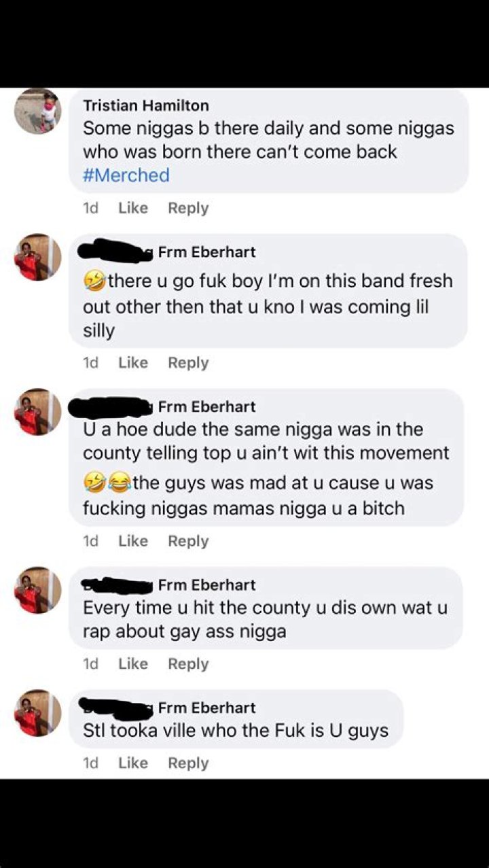
Task: Open the #Merched hashtag
Action: (126, 175)
